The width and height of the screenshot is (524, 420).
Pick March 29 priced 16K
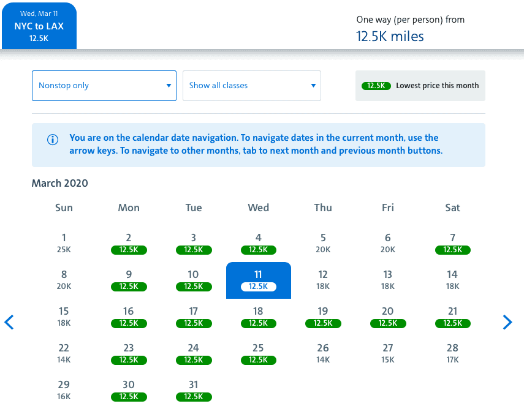click(64, 391)
